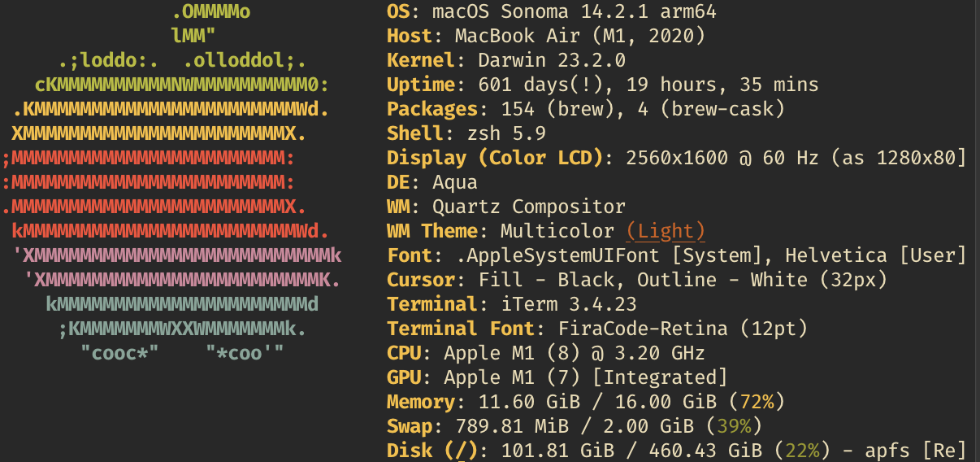The width and height of the screenshot is (980, 462).
Task: Click the '22%' disk percentage
Action: (x=802, y=450)
